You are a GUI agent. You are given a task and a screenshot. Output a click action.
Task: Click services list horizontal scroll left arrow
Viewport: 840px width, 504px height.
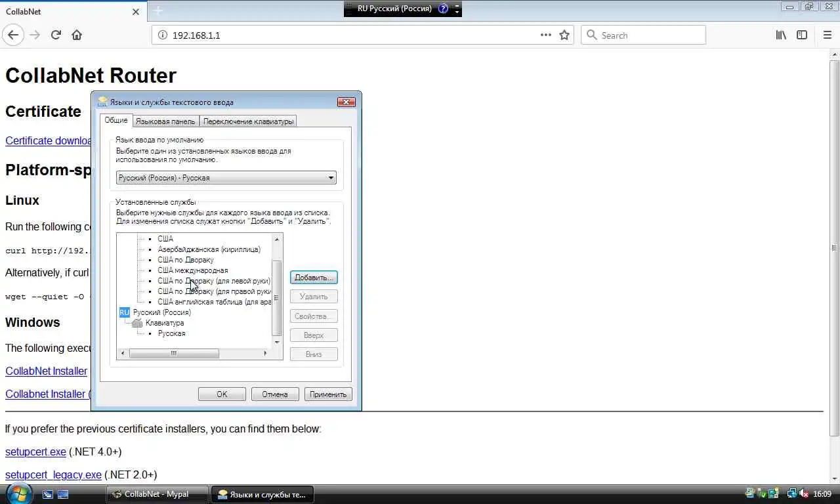(123, 353)
